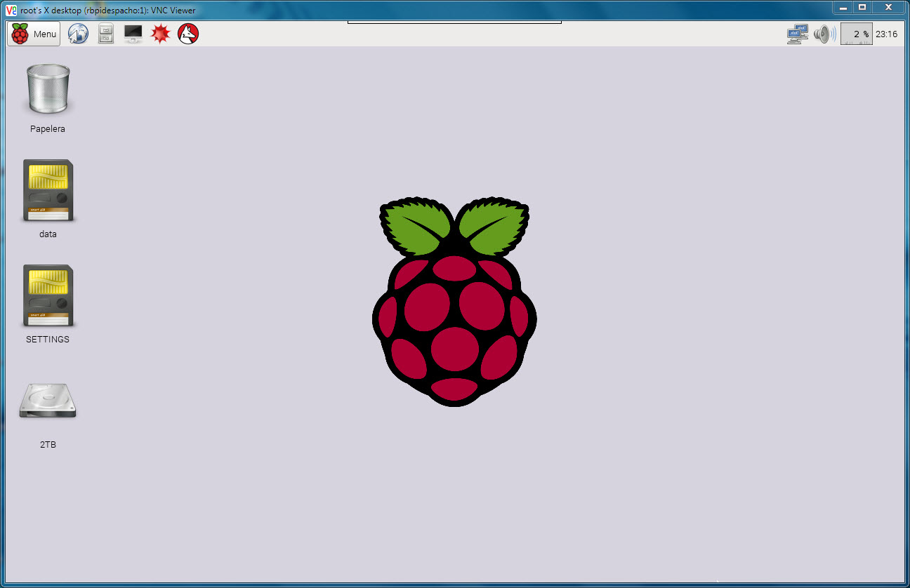The image size is (910, 588).
Task: Open the Mathematica red spiky icon
Action: click(x=161, y=34)
